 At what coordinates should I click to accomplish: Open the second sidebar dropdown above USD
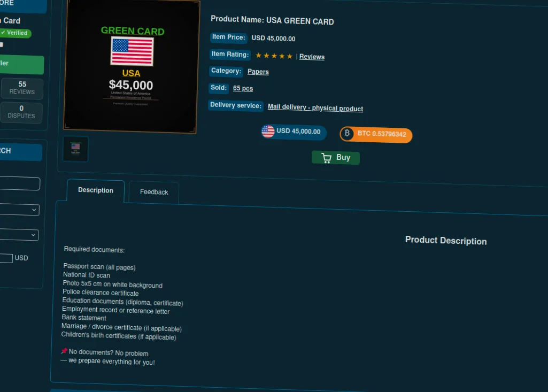(x=19, y=235)
